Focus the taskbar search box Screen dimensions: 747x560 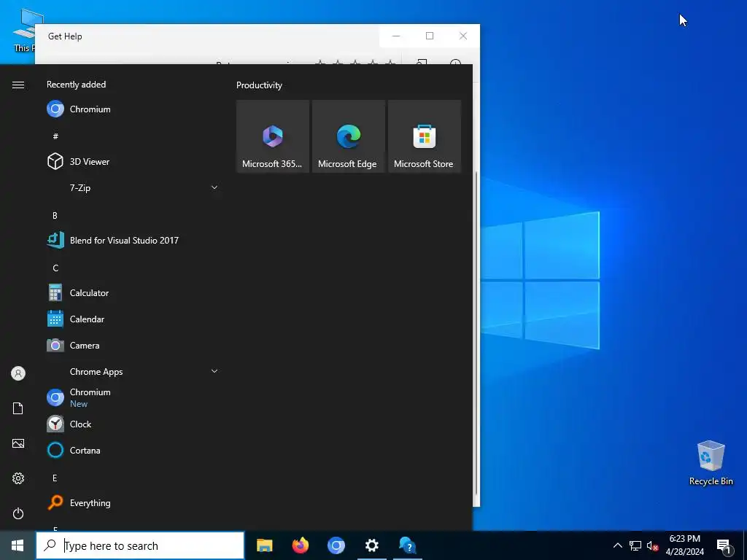140,545
